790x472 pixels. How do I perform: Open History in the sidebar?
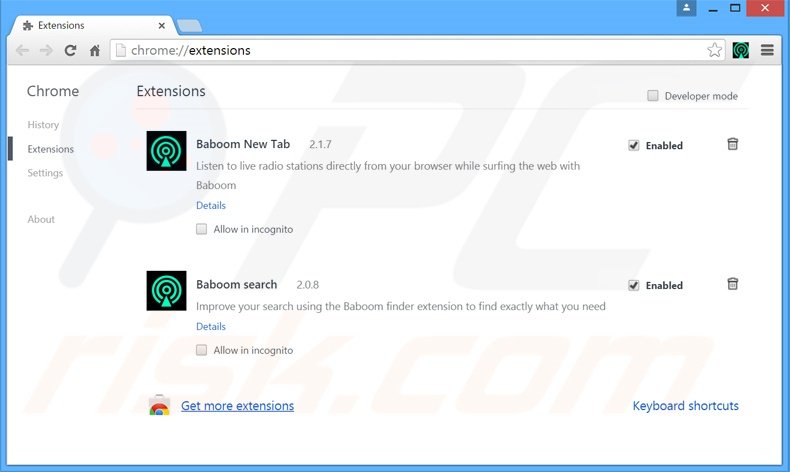[43, 125]
